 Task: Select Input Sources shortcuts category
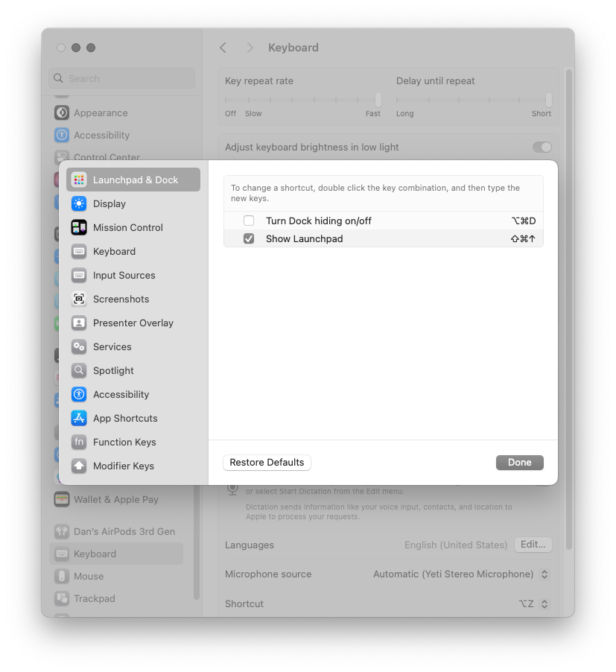click(133, 275)
